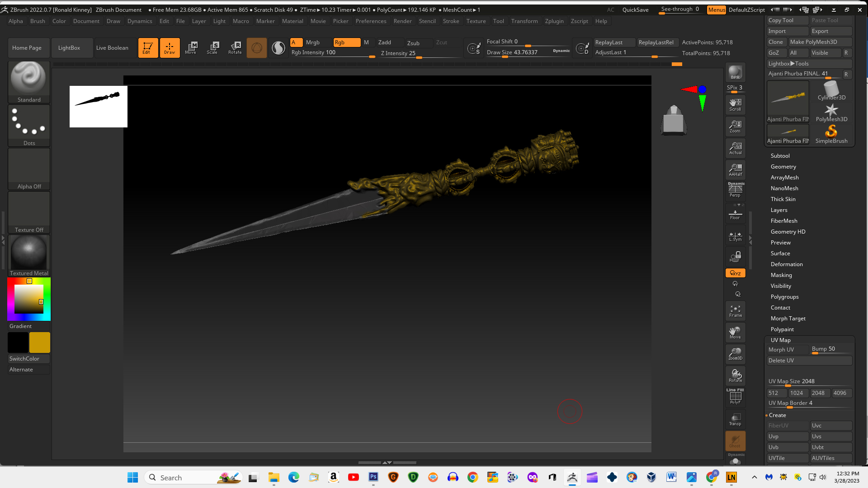868x488 pixels.
Task: Select the Cylinder3D tool
Action: pos(831,91)
